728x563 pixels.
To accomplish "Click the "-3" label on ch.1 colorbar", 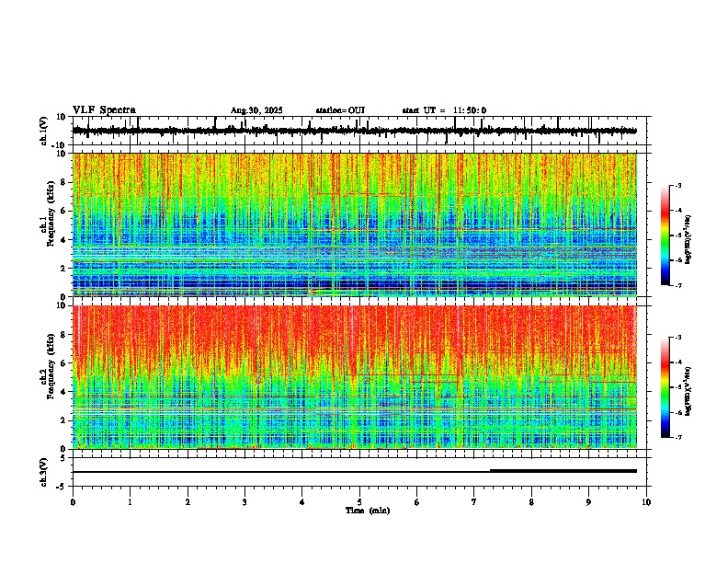I will tap(678, 186).
